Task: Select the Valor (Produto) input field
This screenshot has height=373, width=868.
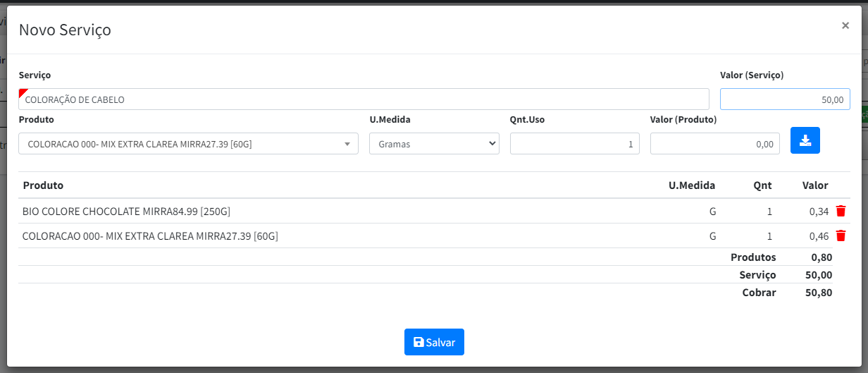Action: pyautogui.click(x=714, y=144)
